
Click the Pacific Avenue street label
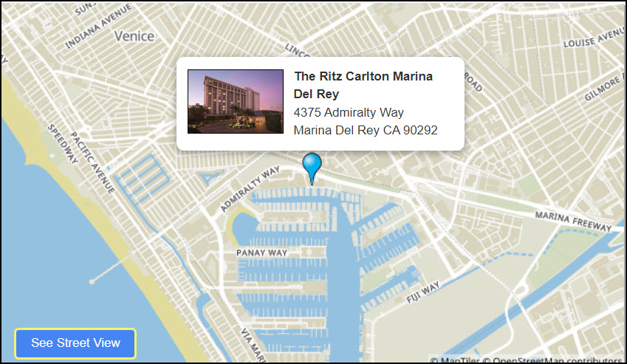pyautogui.click(x=93, y=162)
